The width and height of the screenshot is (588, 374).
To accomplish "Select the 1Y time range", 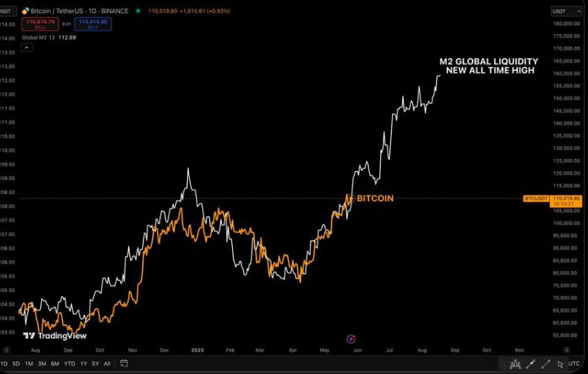I will (83, 364).
